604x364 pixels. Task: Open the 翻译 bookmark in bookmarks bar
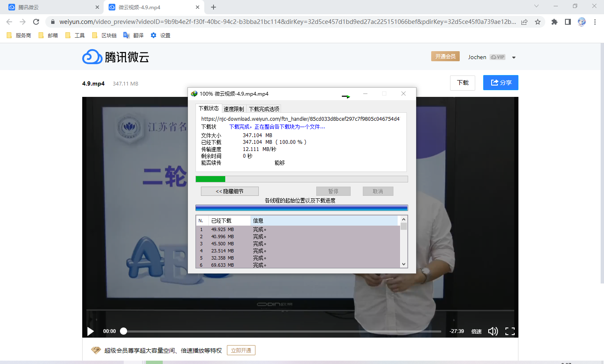click(x=134, y=36)
